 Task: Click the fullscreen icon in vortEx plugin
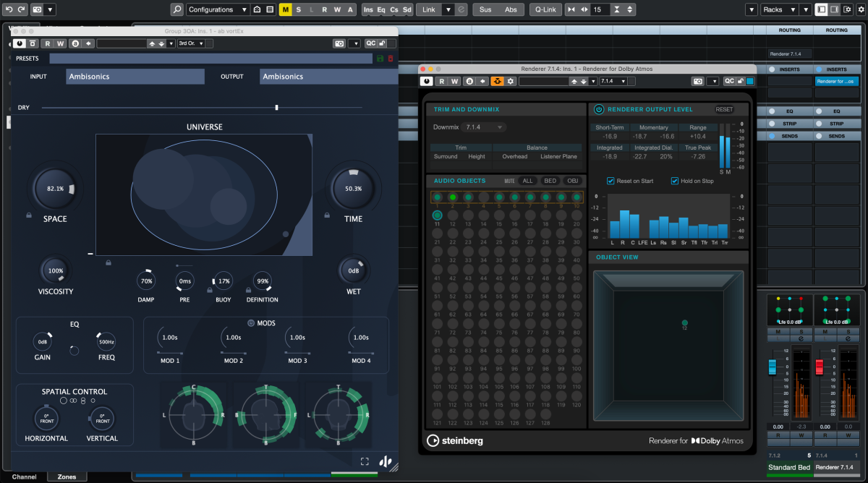click(365, 461)
